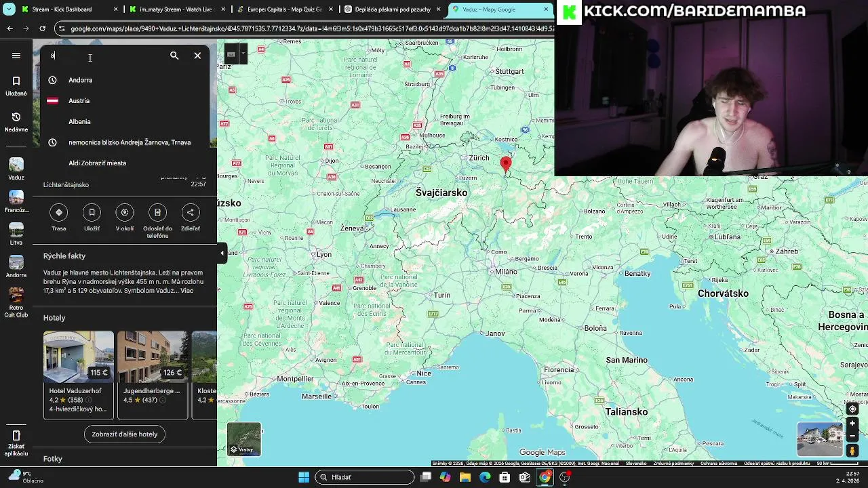Screen dimensions: 868x488
Task: Select the Andorra search suggestion
Action: tap(125, 80)
